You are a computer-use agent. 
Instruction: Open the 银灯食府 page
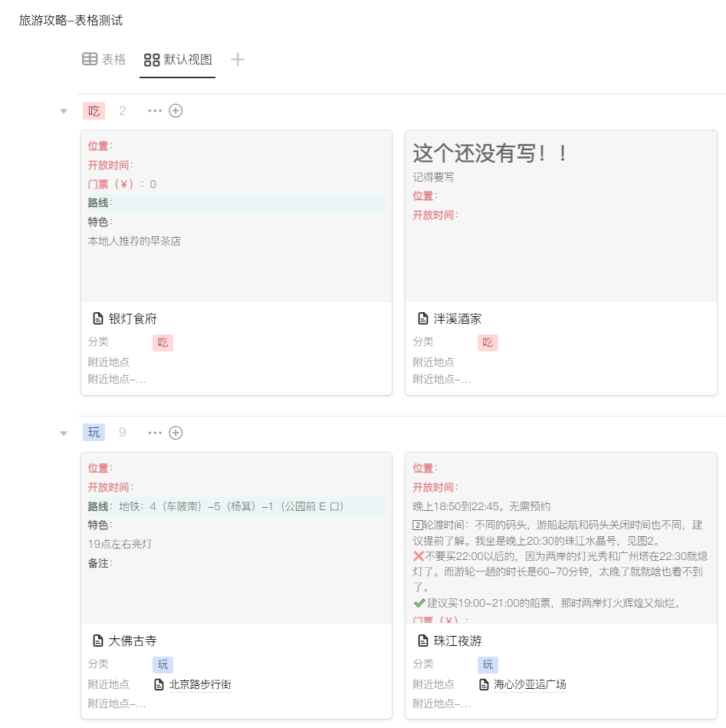(132, 319)
